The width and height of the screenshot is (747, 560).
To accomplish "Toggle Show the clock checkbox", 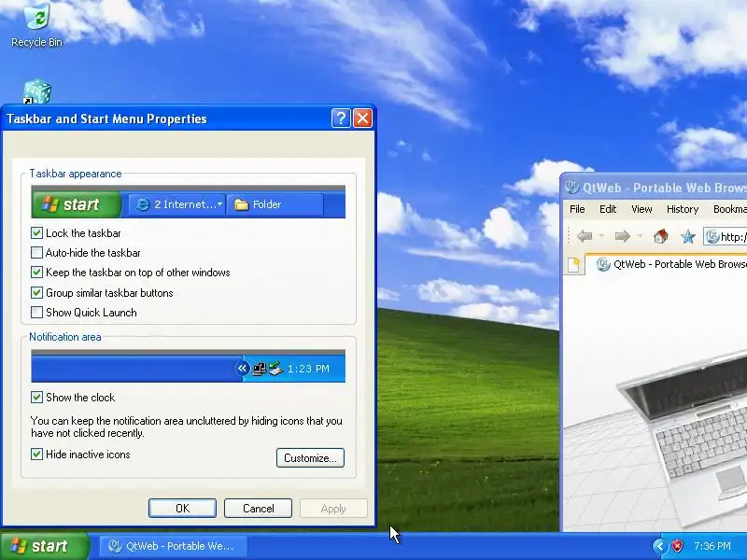I will 36,398.
